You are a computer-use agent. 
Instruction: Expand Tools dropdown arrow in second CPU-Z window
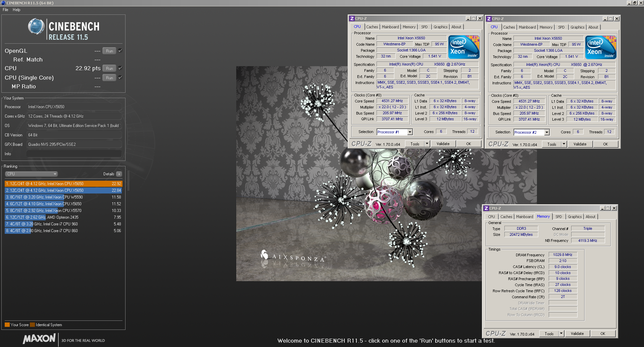click(x=564, y=144)
